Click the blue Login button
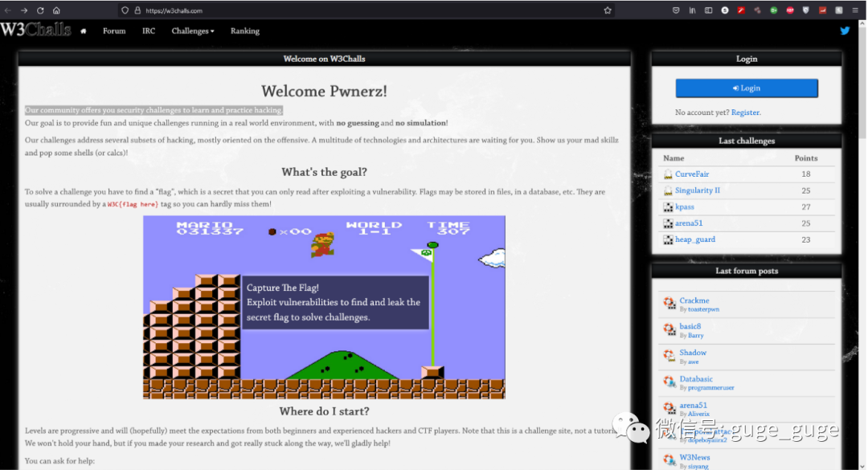Image resolution: width=868 pixels, height=470 pixels. pyautogui.click(x=746, y=88)
